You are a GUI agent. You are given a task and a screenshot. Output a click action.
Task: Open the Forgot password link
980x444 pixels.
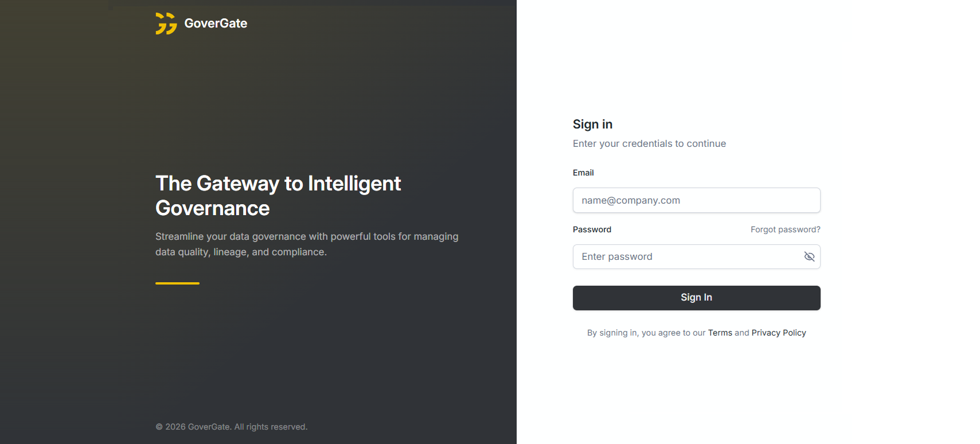point(785,229)
